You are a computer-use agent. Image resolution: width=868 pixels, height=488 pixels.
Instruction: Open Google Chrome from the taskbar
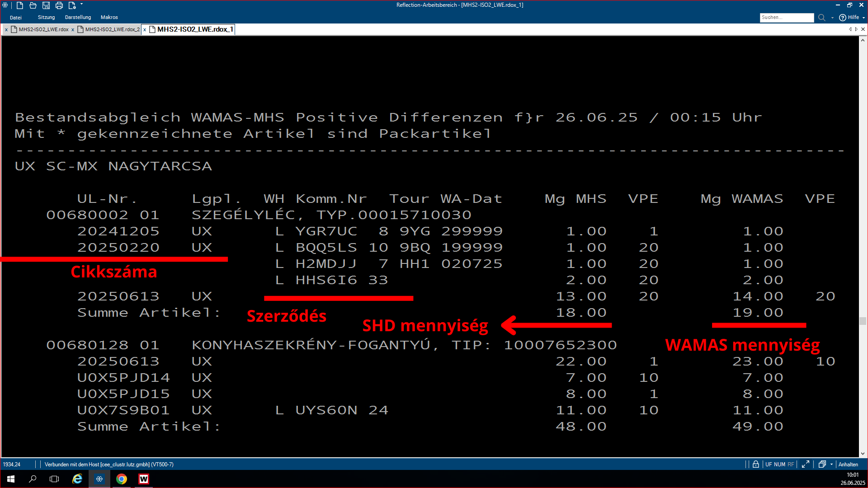click(x=122, y=479)
